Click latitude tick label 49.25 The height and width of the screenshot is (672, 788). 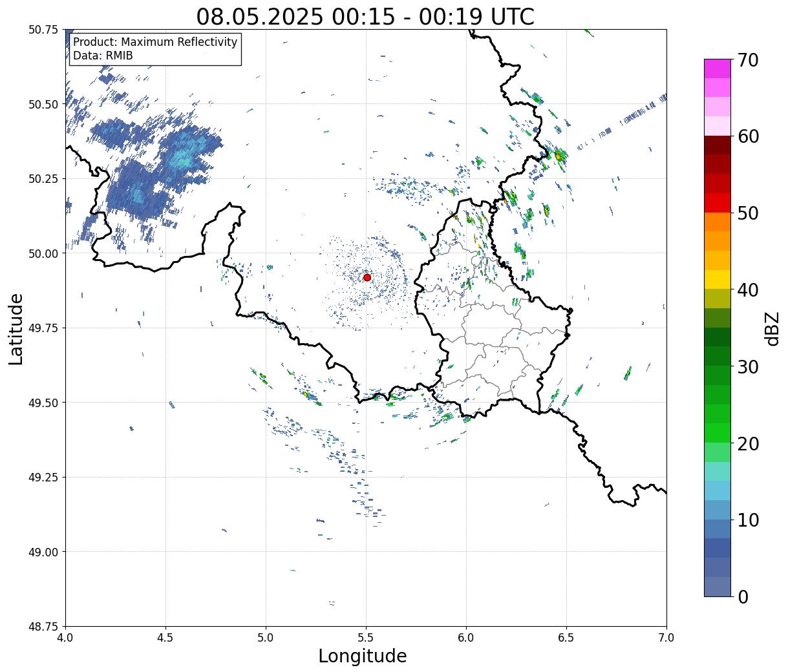pyautogui.click(x=43, y=478)
